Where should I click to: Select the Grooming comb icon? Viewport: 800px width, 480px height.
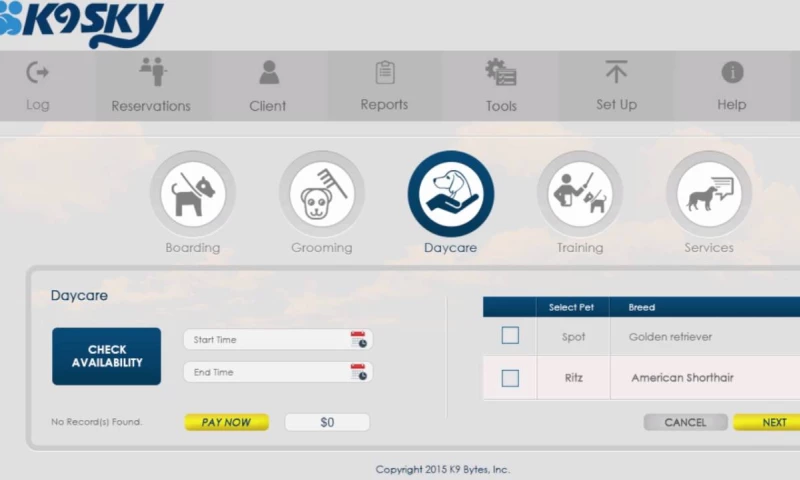(322, 194)
